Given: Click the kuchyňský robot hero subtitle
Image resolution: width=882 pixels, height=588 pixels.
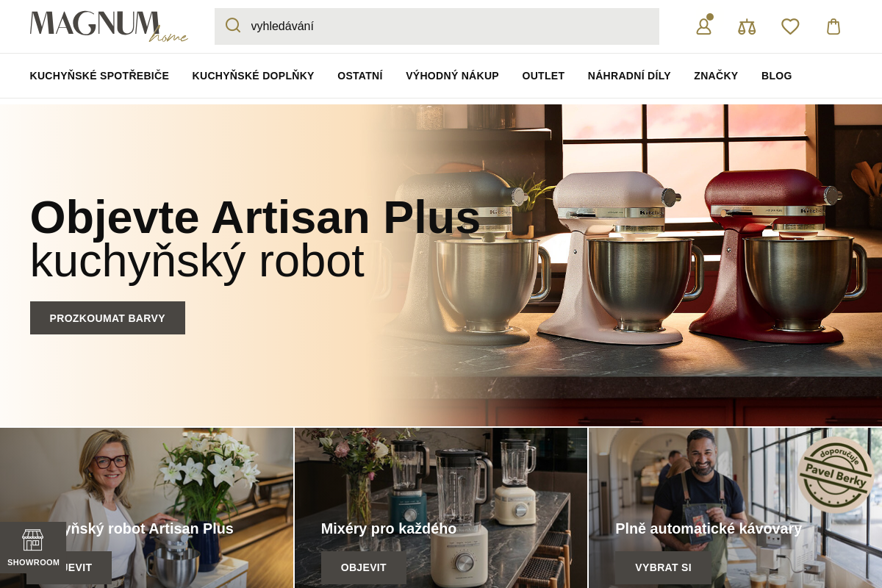Looking at the screenshot, I should [x=197, y=261].
